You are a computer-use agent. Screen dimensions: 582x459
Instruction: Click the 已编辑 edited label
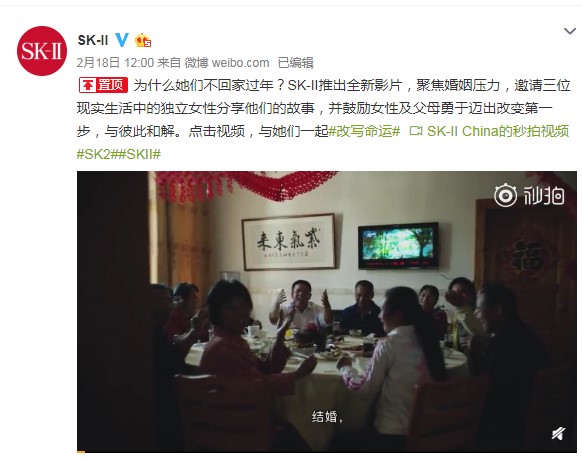coord(296,63)
